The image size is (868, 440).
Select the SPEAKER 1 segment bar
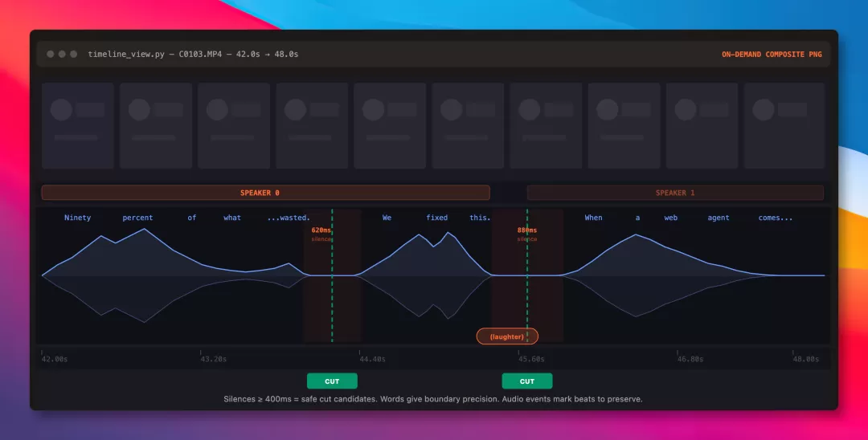(x=675, y=193)
